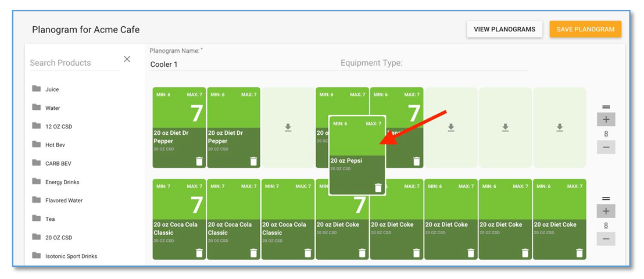
Task: Grab the top shelf's reorder handle icon
Action: click(606, 107)
